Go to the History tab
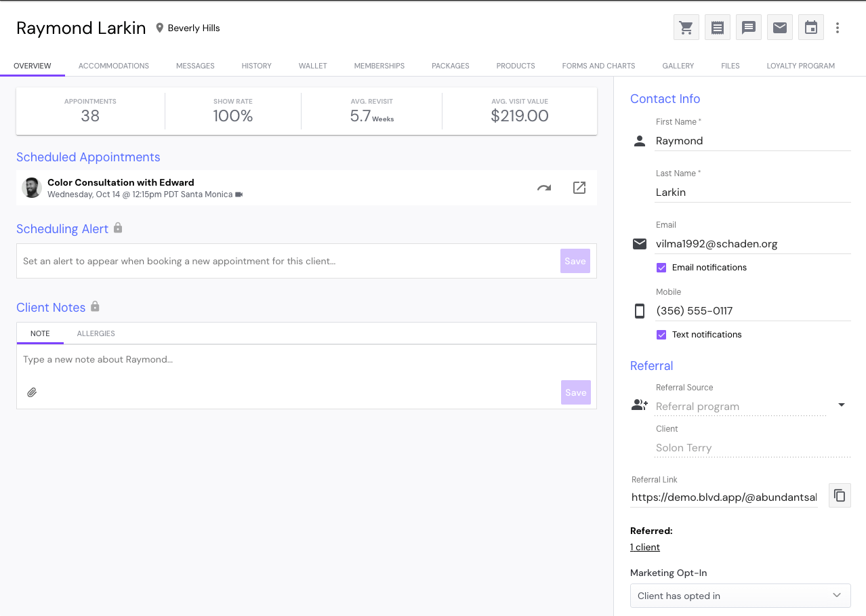Screen dimensions: 866x616 pos(257,66)
